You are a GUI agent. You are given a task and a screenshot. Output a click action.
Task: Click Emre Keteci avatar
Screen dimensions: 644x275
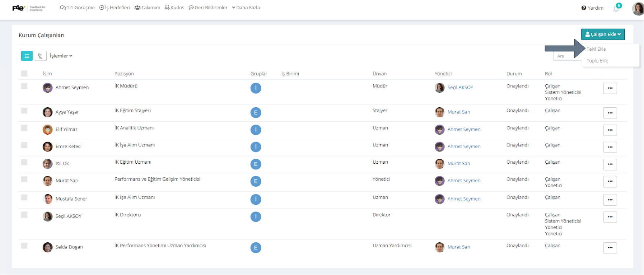[47, 146]
